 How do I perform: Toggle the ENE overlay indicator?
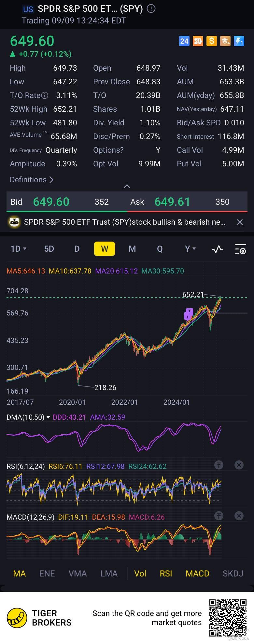(x=47, y=573)
